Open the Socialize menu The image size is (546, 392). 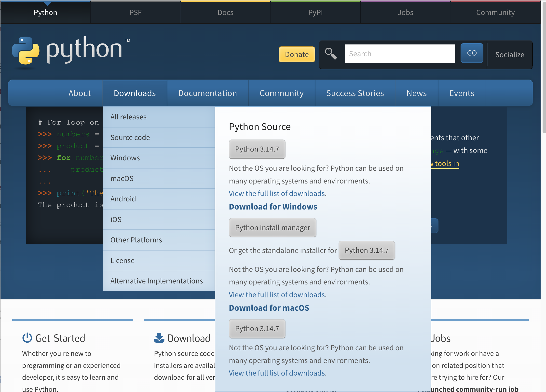[x=510, y=55]
